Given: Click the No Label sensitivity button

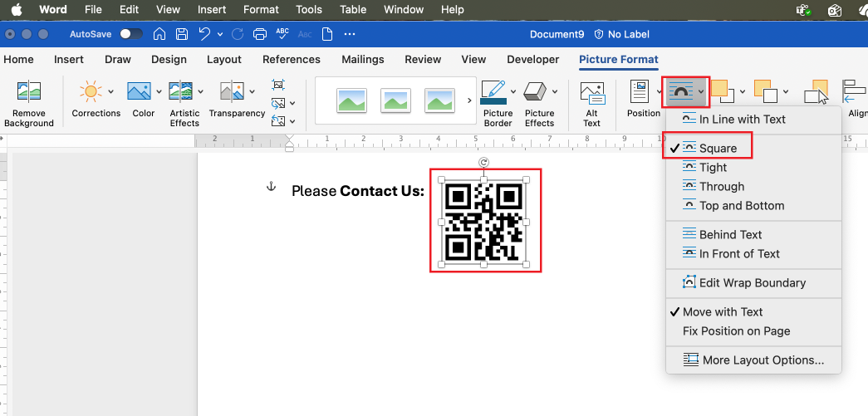Looking at the screenshot, I should click(x=621, y=34).
